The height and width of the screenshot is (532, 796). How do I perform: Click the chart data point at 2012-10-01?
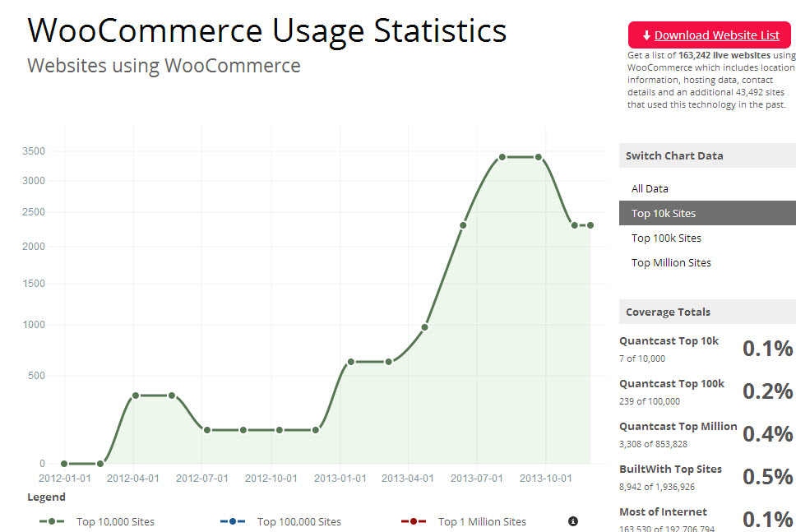pos(280,430)
